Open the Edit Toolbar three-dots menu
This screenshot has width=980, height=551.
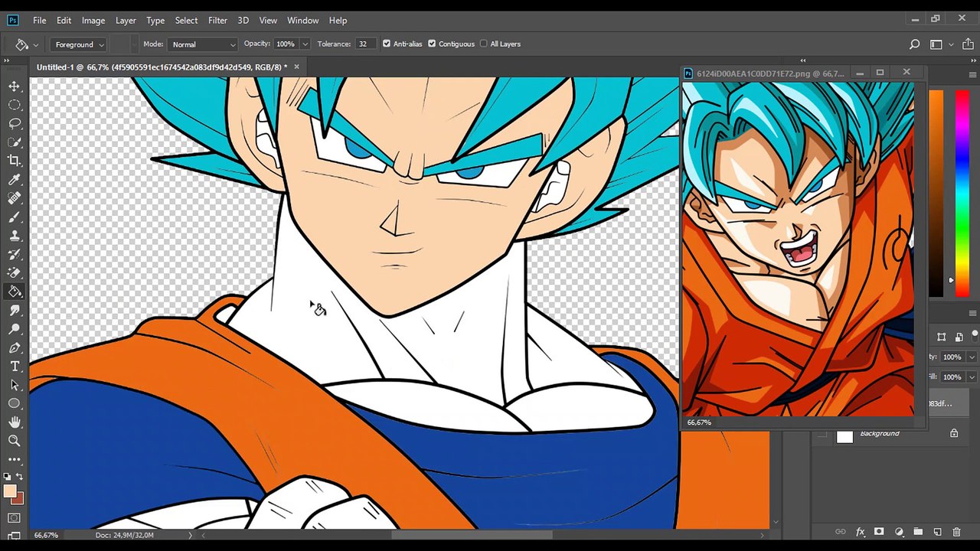point(15,459)
